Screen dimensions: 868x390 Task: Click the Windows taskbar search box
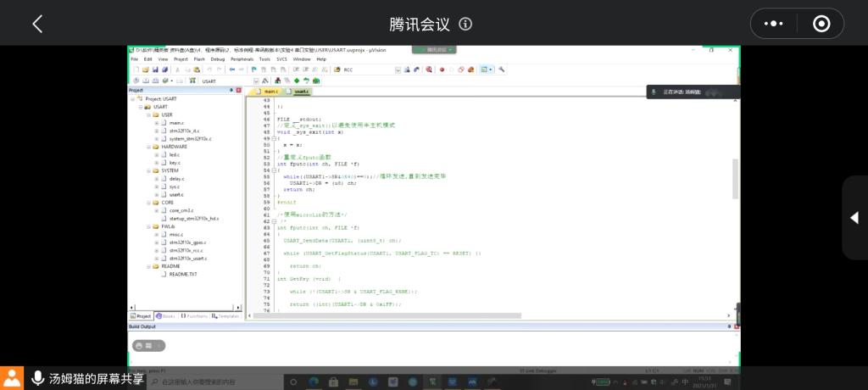pos(212,383)
